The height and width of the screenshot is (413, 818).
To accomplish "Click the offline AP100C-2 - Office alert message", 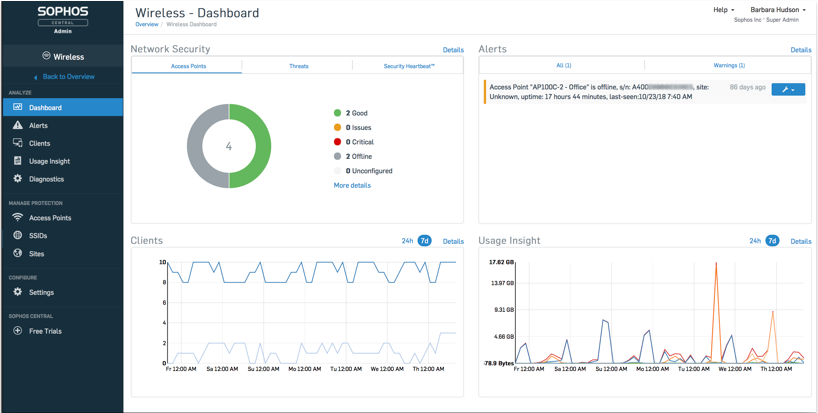I will [x=599, y=92].
